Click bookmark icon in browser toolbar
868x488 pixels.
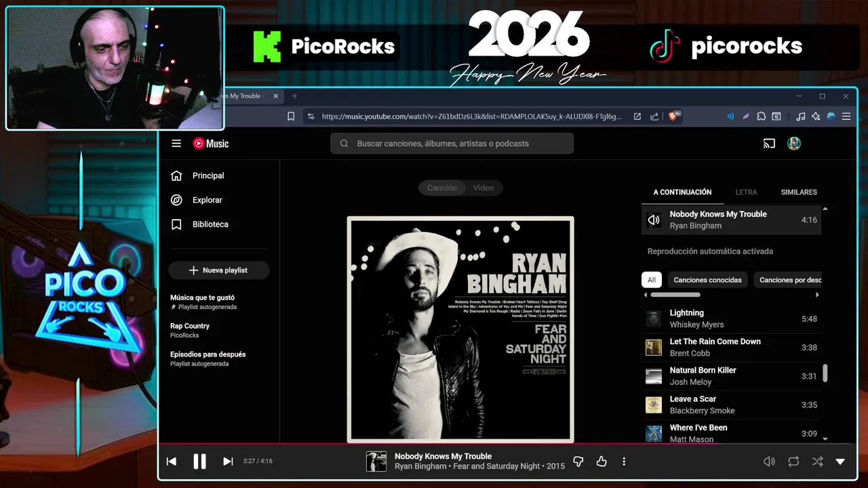pos(291,117)
